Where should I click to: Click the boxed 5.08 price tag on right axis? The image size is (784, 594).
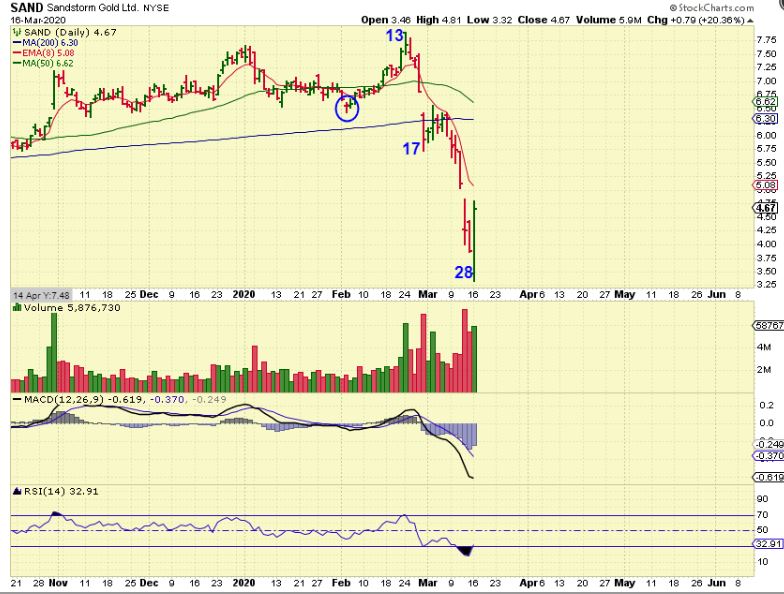point(765,185)
